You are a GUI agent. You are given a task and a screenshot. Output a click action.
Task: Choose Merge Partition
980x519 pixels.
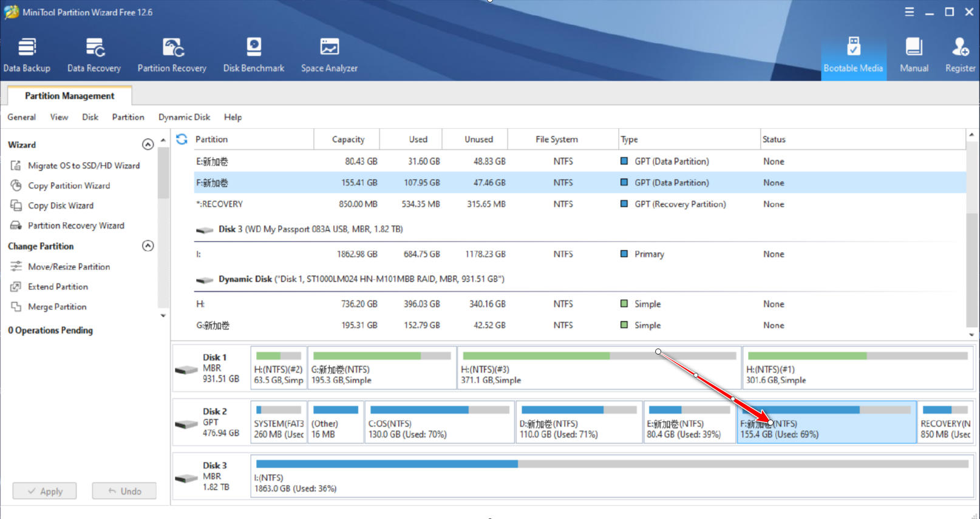click(x=49, y=307)
